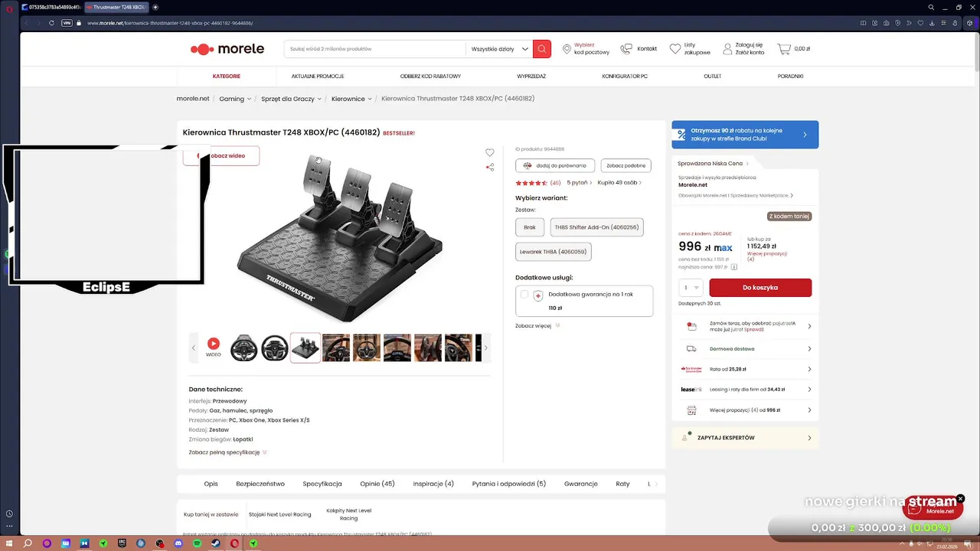Go to morele logo homepage

coord(227,49)
